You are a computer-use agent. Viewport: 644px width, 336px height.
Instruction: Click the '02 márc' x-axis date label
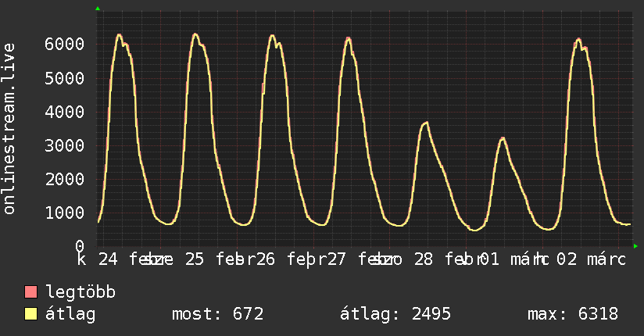pyautogui.click(x=591, y=259)
